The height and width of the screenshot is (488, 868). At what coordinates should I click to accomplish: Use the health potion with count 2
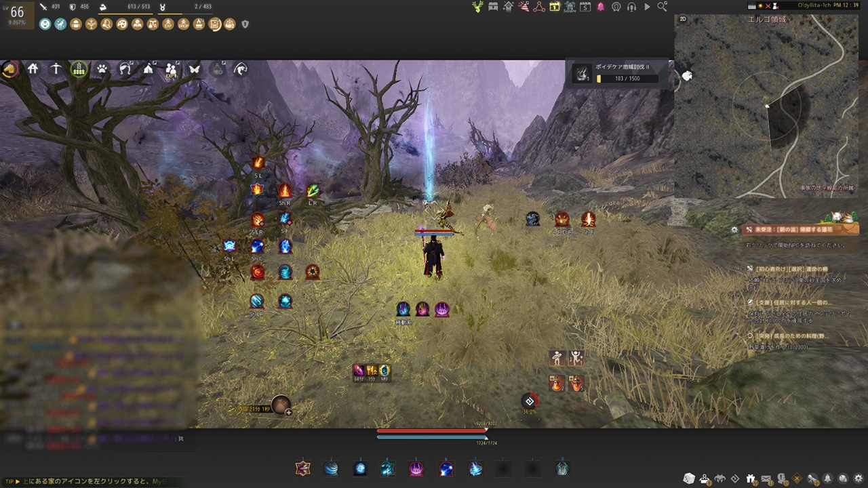pyautogui.click(x=556, y=384)
